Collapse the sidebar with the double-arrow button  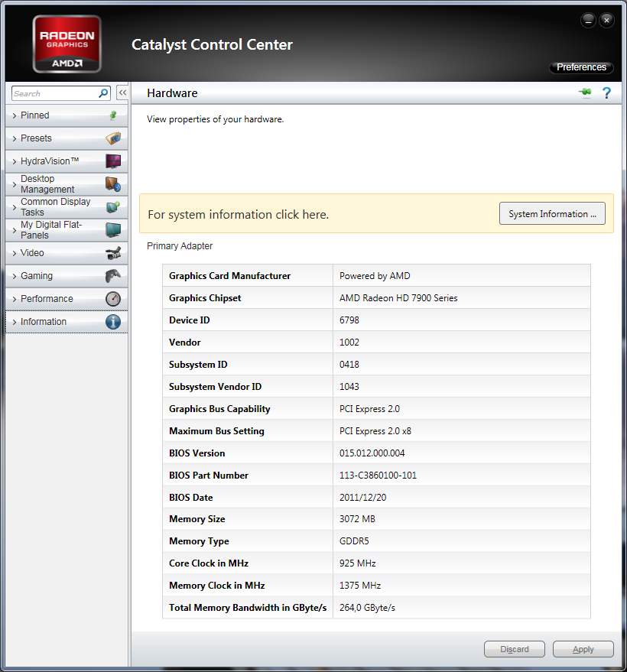(122, 93)
